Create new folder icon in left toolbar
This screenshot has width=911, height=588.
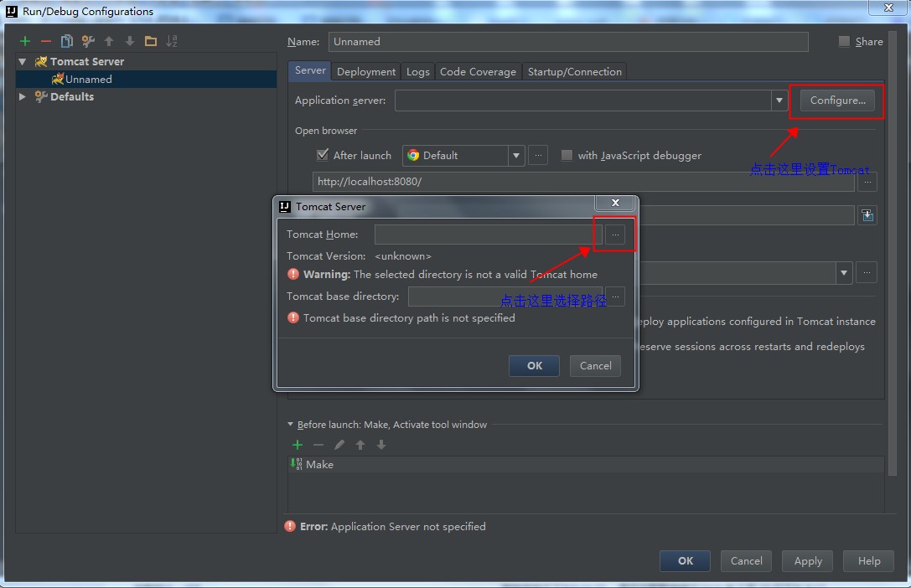coord(151,41)
